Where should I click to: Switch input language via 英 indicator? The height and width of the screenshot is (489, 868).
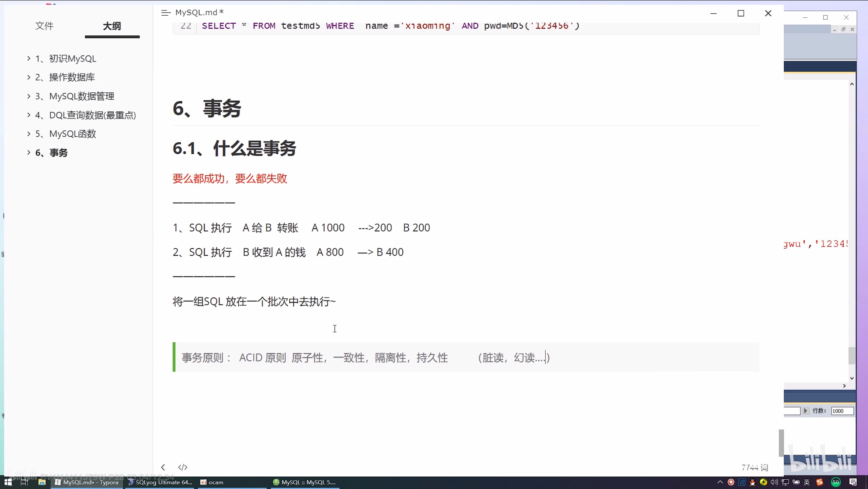pos(807,482)
